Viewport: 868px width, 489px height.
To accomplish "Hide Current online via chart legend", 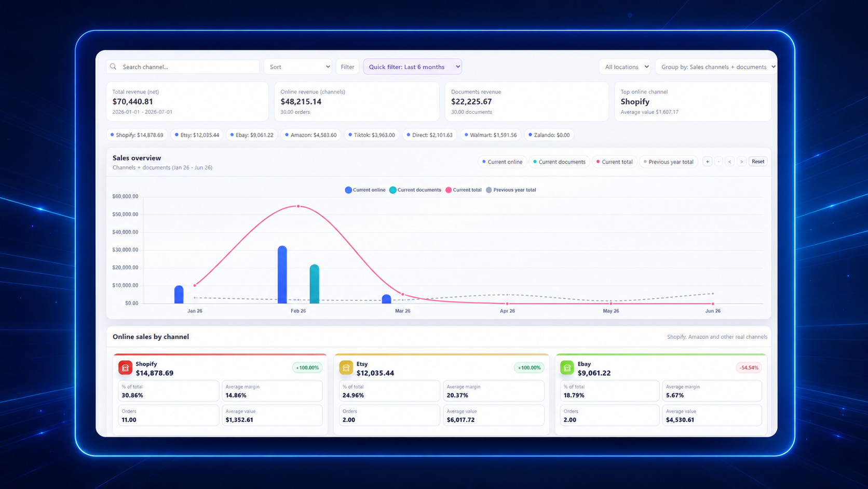I will point(365,190).
